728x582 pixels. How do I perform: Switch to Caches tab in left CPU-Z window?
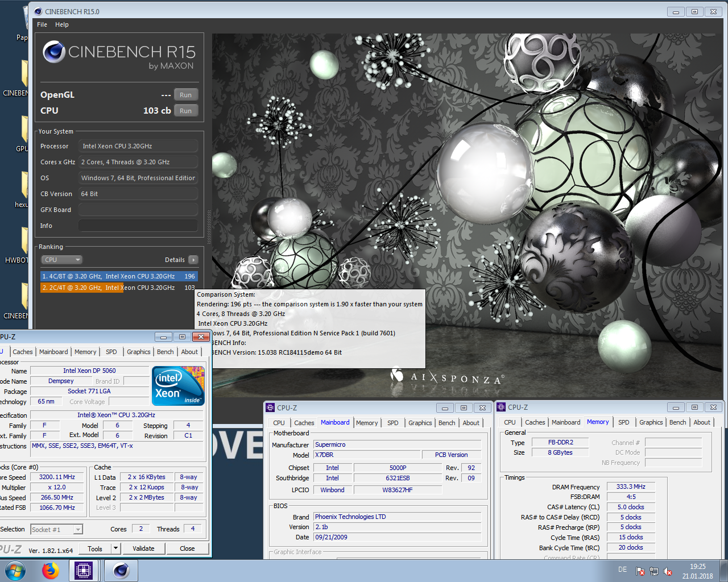click(23, 352)
